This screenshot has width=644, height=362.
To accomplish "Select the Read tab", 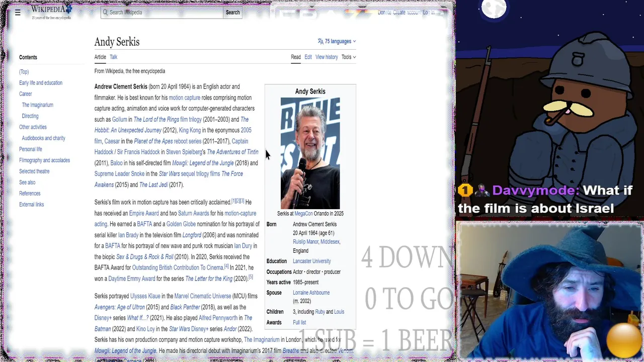I will click(x=296, y=57).
